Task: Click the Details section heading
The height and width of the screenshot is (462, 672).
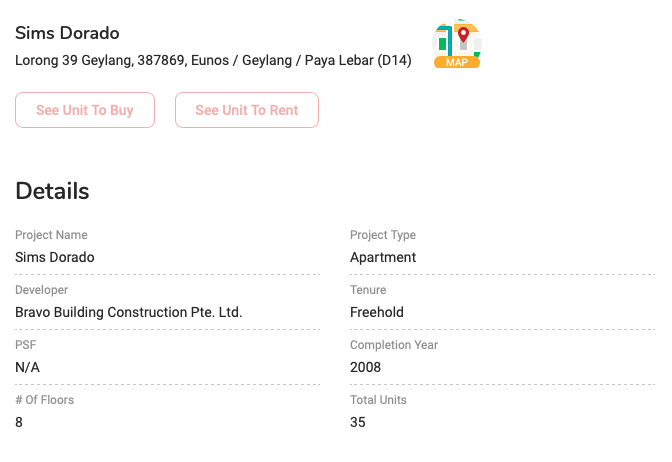Action: pyautogui.click(x=52, y=191)
